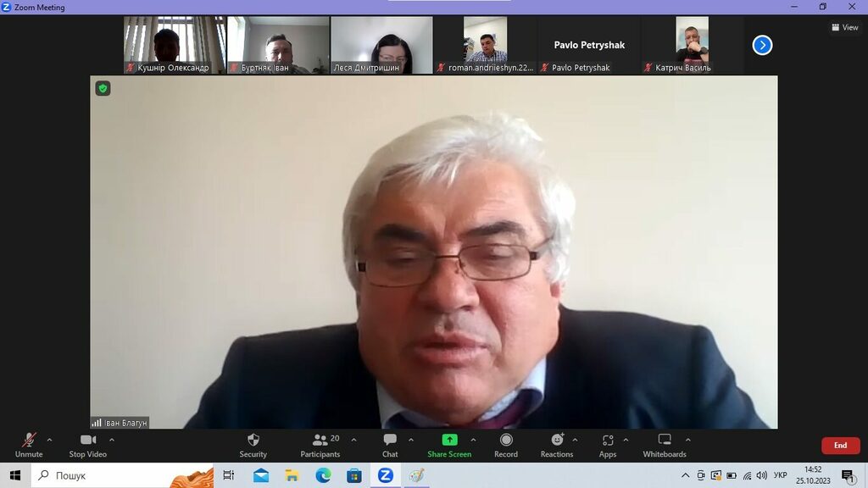Screen dimensions: 868x488
Task: Unmute the microphone
Action: click(x=29, y=444)
